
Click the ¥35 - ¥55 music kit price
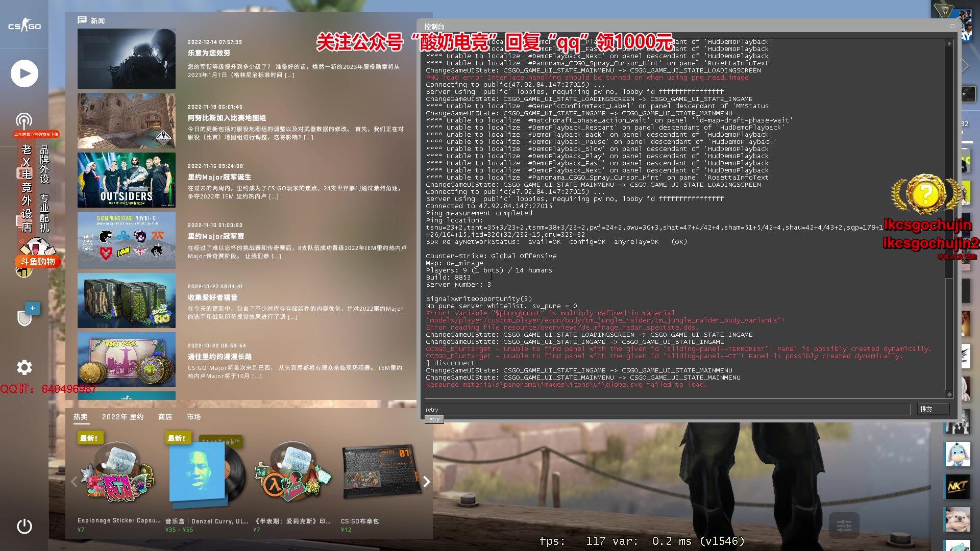tap(179, 530)
